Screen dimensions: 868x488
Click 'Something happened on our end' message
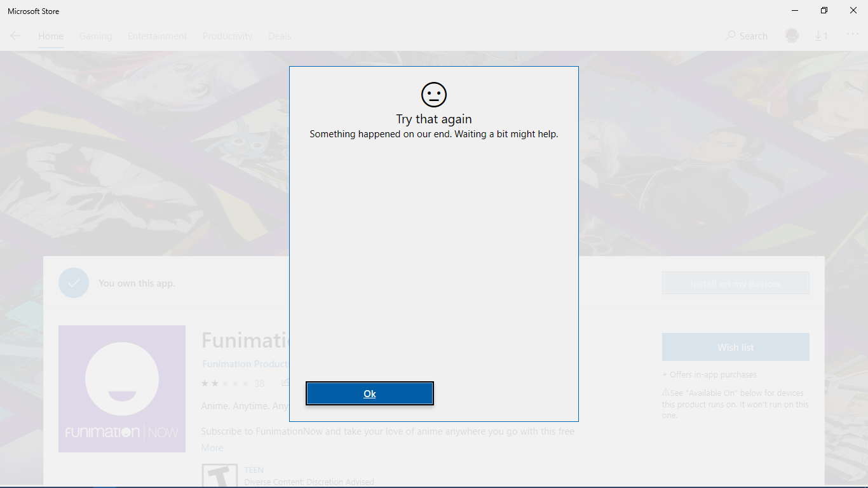434,134
